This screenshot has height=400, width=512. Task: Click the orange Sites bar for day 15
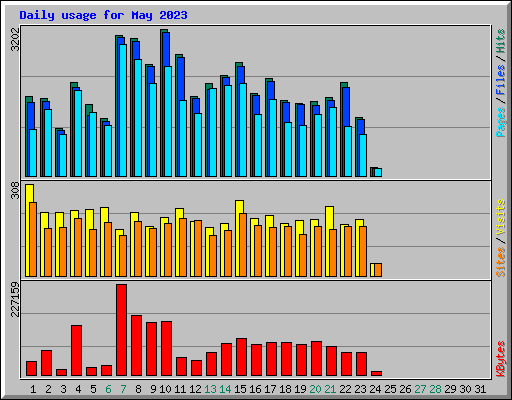click(243, 245)
